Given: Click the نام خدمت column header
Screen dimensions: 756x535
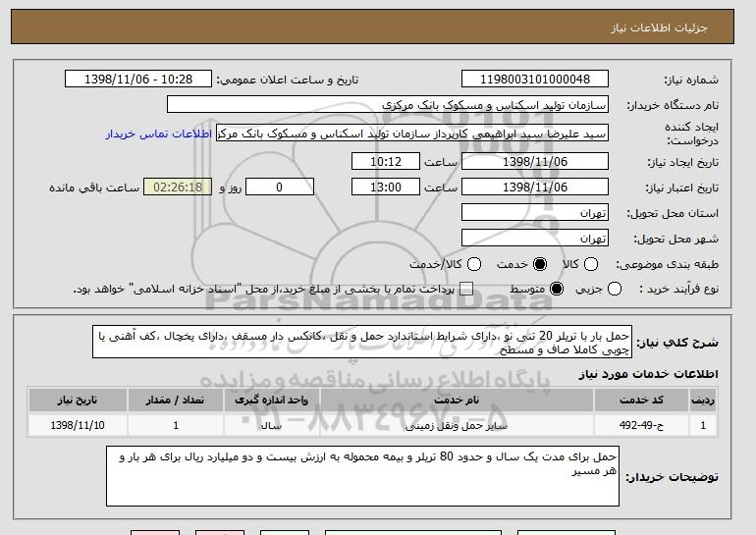Looking at the screenshot, I should tap(457, 401).
